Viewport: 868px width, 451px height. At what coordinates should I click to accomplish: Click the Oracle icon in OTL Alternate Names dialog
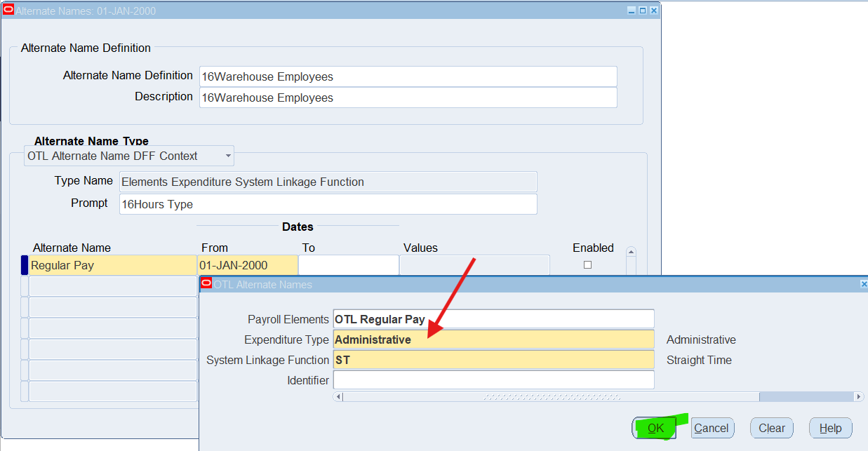[206, 283]
